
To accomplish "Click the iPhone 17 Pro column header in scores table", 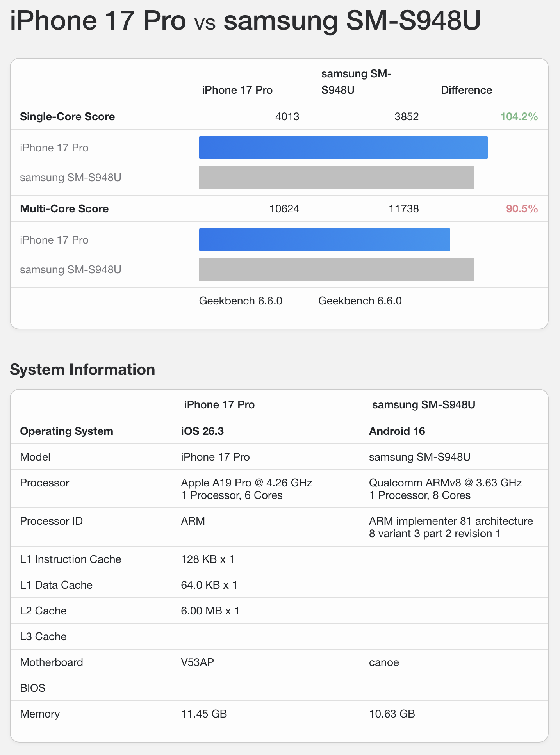I will click(237, 90).
